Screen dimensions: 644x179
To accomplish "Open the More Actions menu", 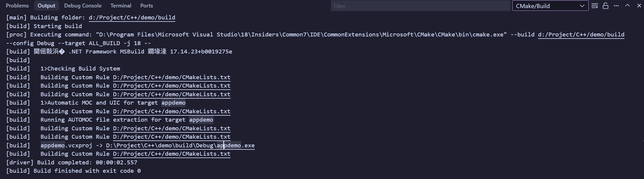I will pyautogui.click(x=616, y=5).
